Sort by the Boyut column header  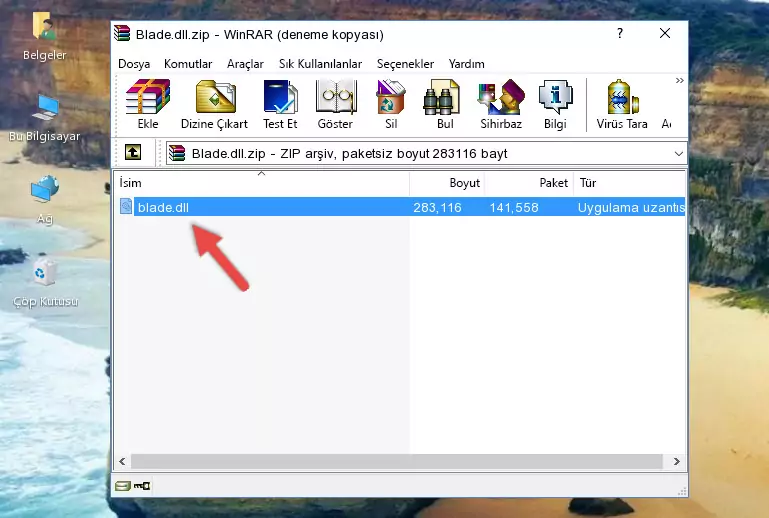[x=447, y=183]
